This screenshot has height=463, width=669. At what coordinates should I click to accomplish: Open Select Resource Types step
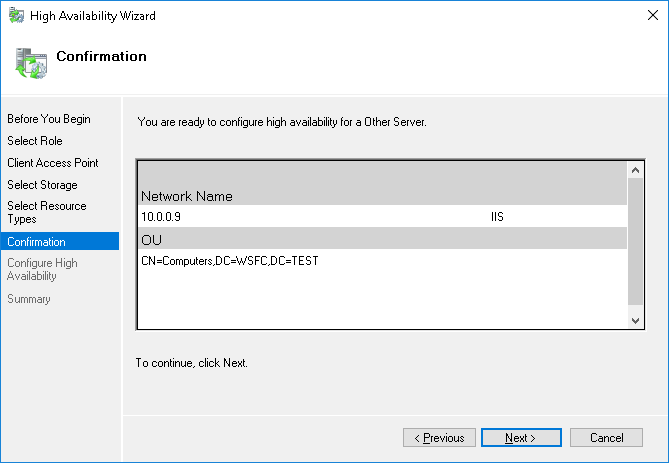point(47,212)
